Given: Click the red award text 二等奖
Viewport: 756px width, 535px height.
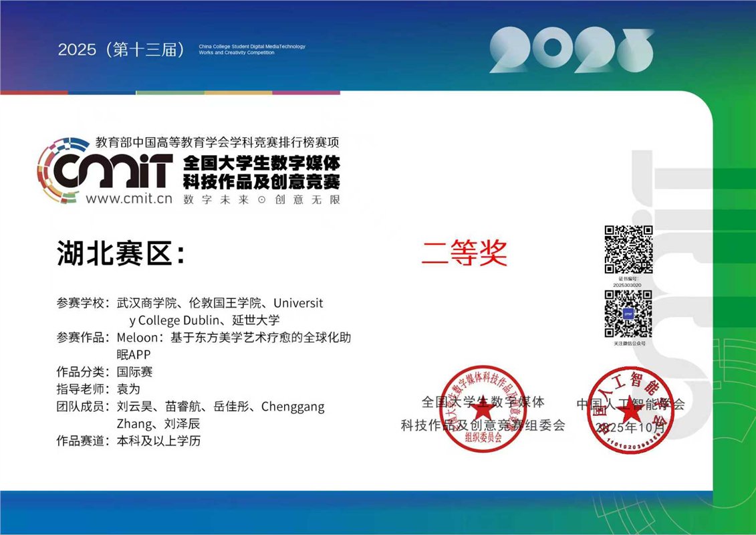Looking at the screenshot, I should click(x=465, y=252).
